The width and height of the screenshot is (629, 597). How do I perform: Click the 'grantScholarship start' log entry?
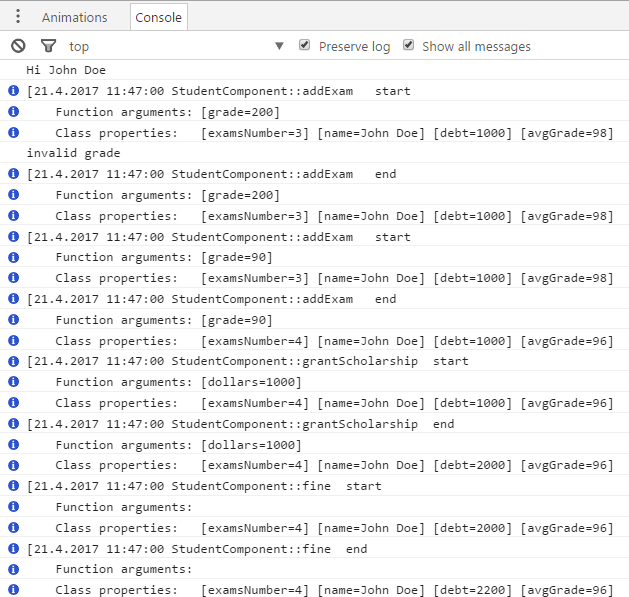[x=248, y=361]
